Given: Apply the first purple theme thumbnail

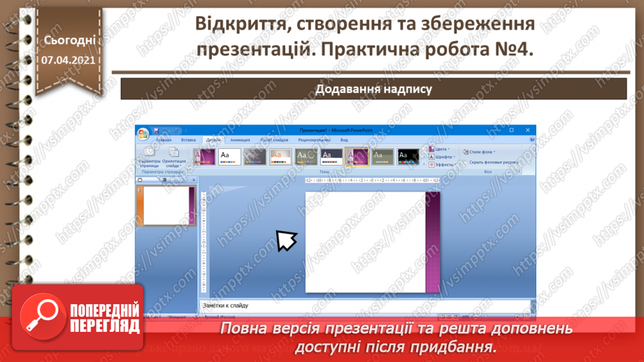Looking at the screenshot, I should (x=203, y=157).
